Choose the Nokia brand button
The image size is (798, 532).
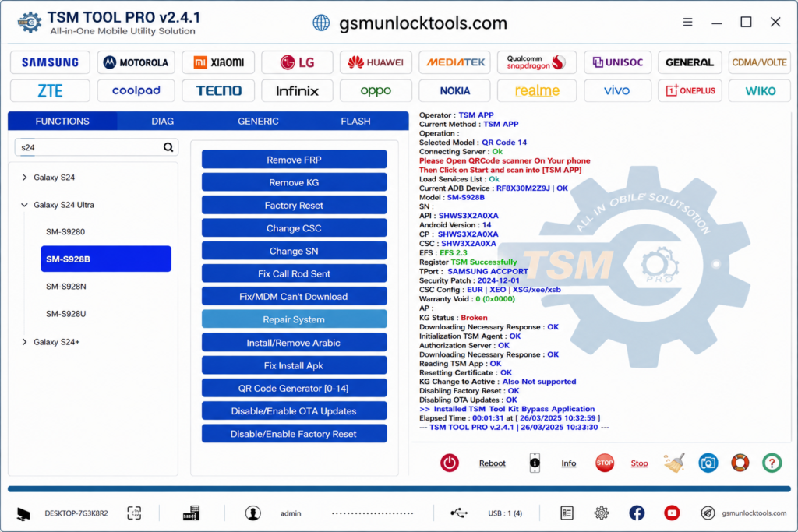pos(454,90)
